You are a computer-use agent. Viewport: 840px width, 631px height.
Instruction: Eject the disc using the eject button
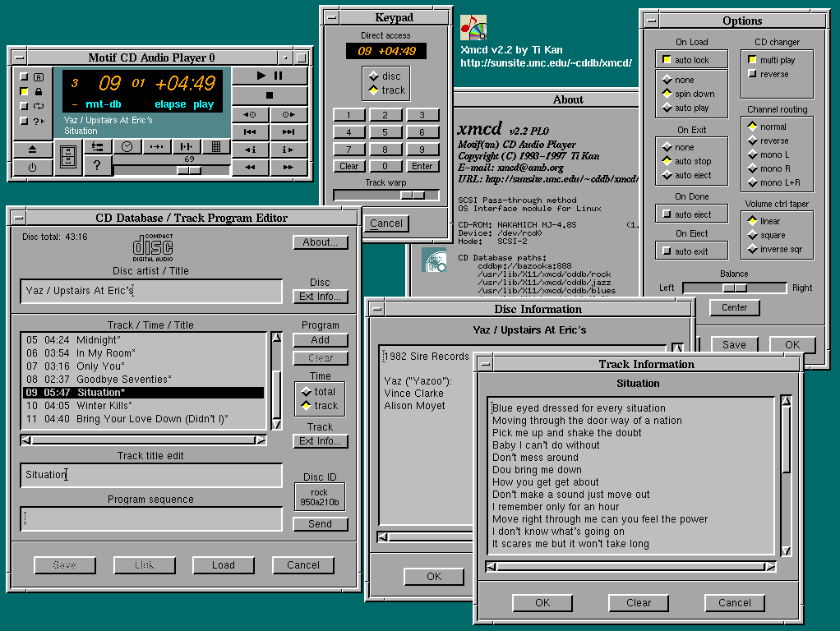tap(32, 150)
